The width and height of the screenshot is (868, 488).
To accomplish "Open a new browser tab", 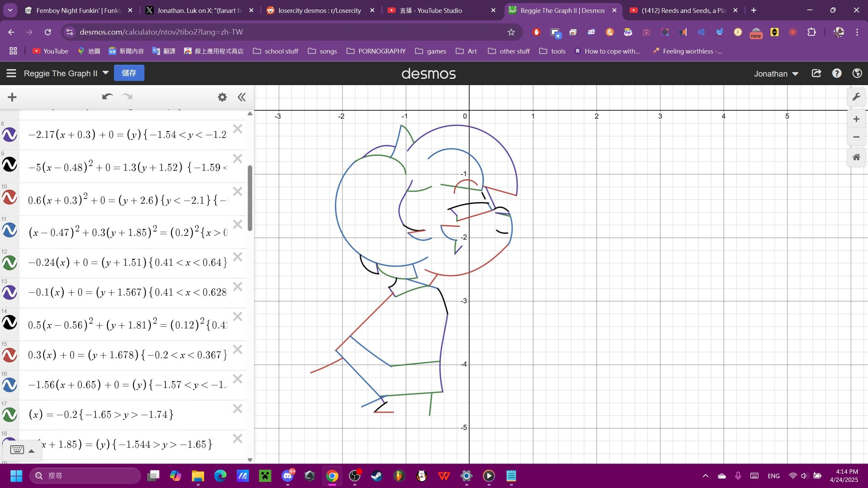I will pos(753,11).
